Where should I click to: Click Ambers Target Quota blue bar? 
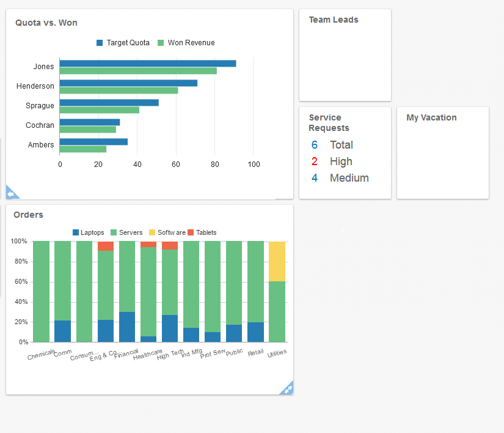click(93, 142)
